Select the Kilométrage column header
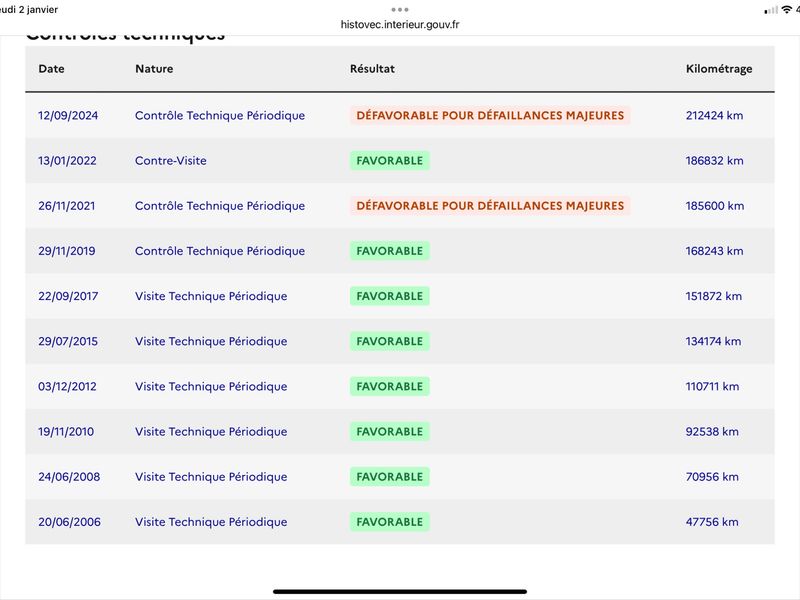The height and width of the screenshot is (600, 800). click(719, 69)
